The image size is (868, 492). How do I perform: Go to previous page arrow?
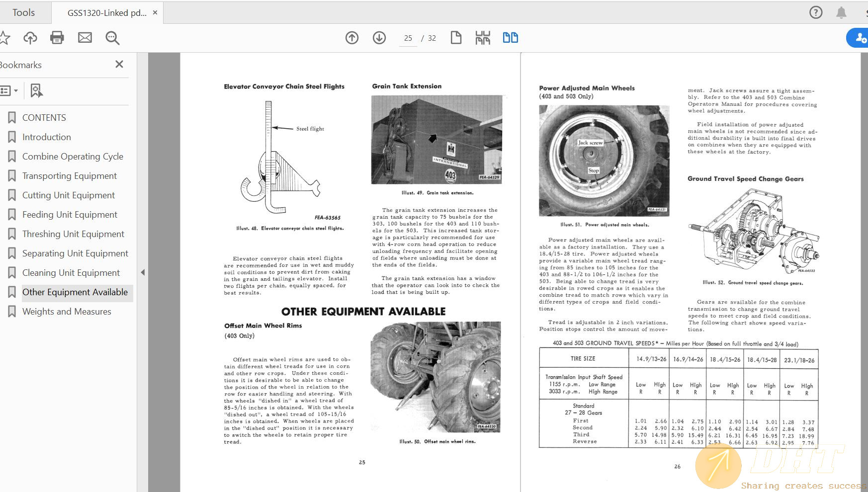[352, 38]
